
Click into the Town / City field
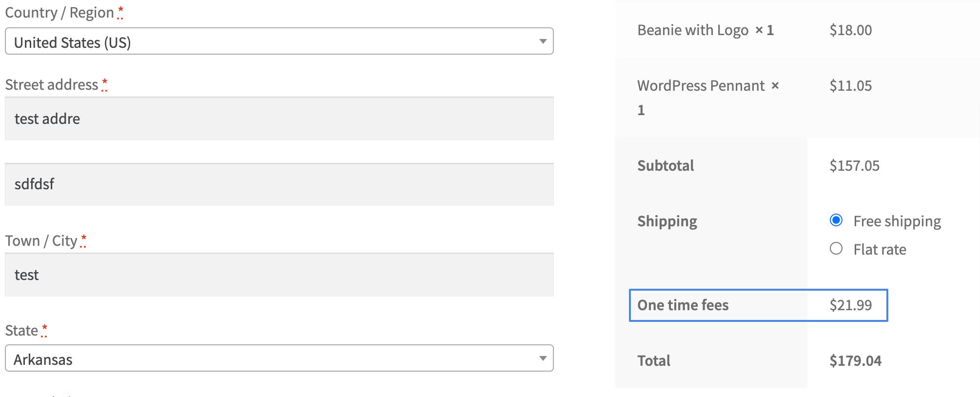(x=279, y=275)
